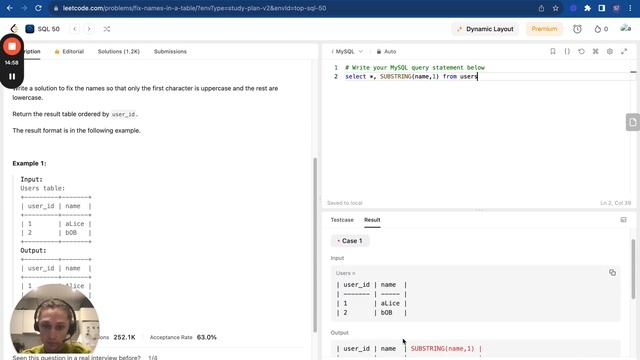
Task: Reset code to default with the revert icon
Action: click(x=581, y=51)
